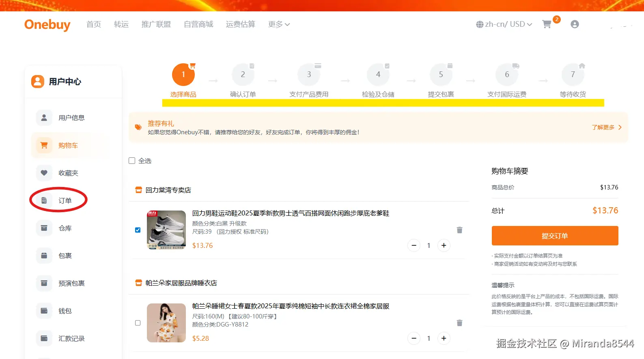Click step 1 选择商品 circle

point(183,75)
